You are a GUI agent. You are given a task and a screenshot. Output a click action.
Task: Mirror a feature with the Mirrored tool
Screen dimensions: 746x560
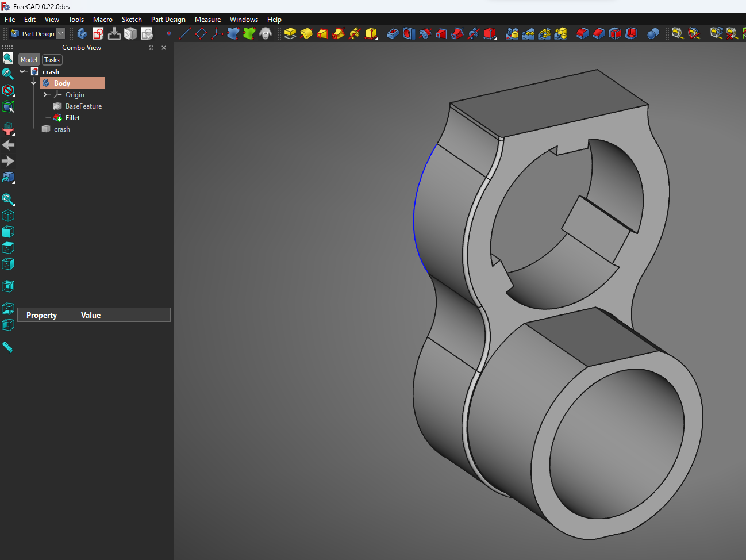[512, 33]
